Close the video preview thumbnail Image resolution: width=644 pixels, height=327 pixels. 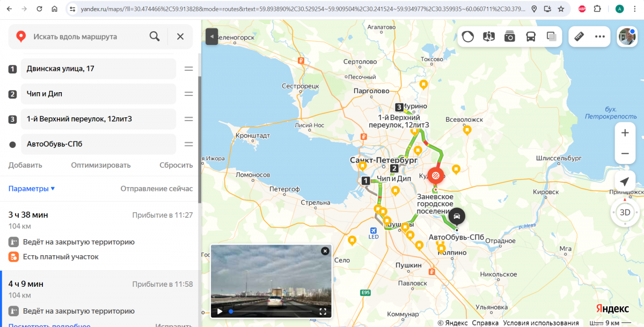pos(325,251)
